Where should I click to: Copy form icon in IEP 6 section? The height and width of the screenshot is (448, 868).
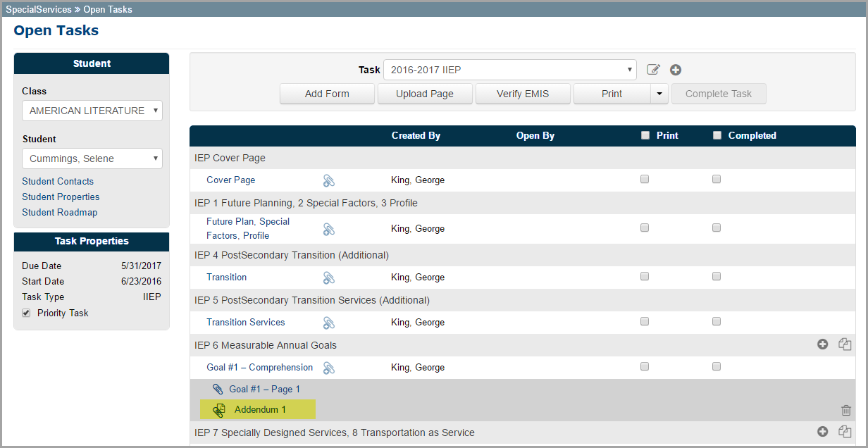coord(845,344)
